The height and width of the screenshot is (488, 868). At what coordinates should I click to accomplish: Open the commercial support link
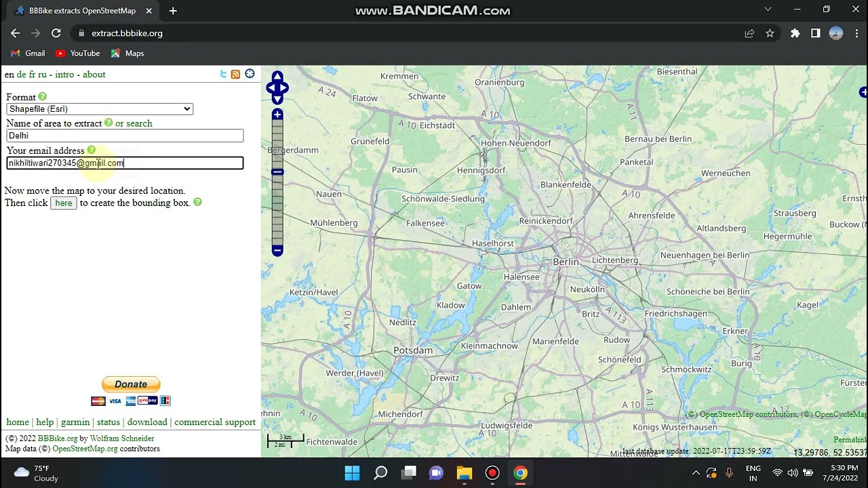point(215,422)
